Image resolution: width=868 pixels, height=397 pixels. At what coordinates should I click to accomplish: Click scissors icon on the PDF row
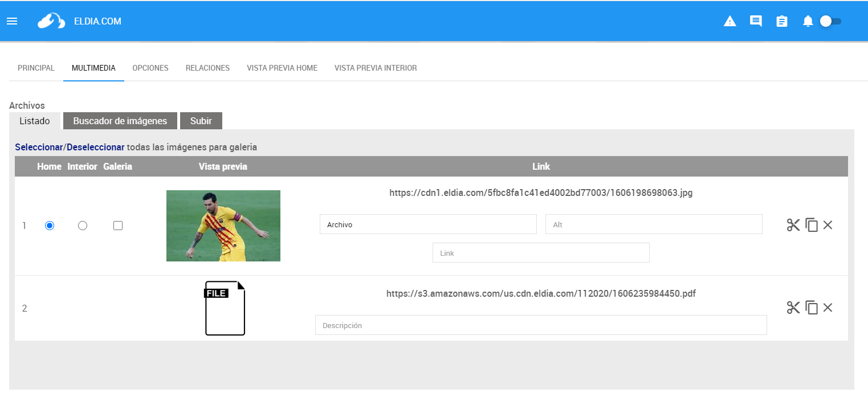tap(793, 308)
